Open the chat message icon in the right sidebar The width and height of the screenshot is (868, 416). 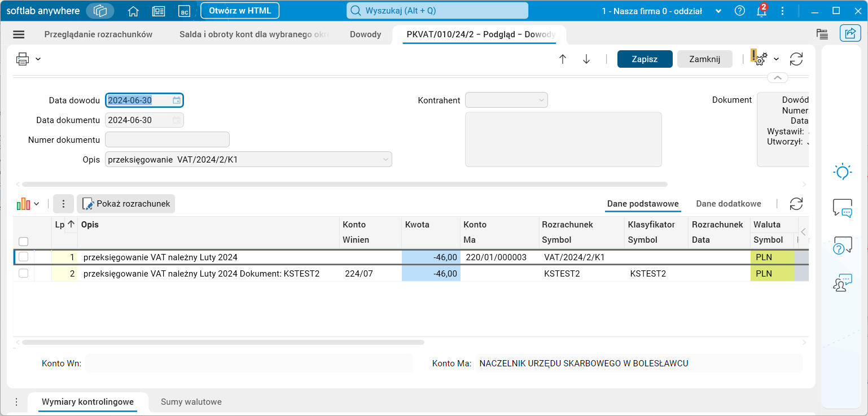(x=843, y=208)
